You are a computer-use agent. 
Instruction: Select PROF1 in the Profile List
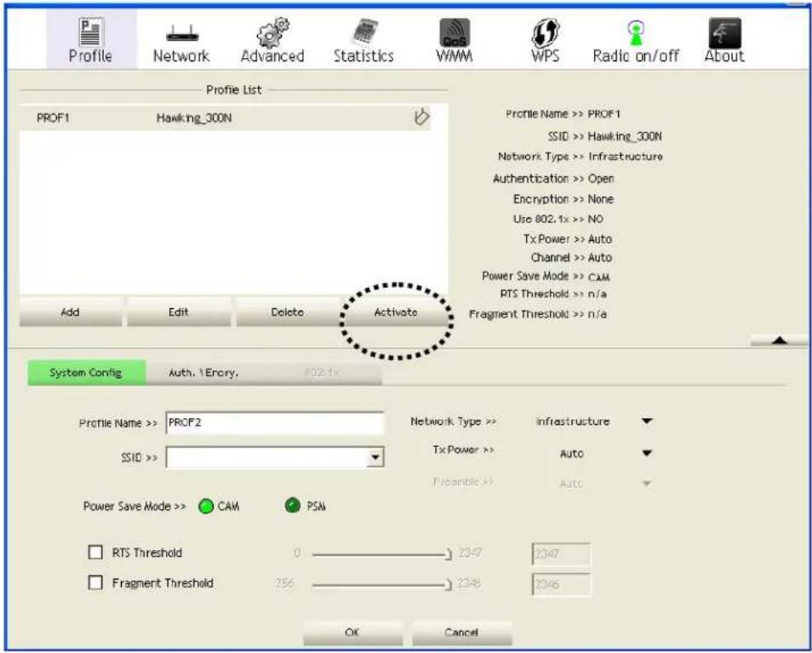[226, 117]
